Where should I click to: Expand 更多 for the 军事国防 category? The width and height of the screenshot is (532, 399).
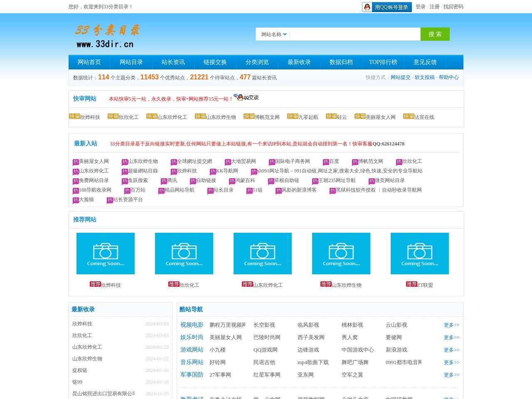tap(451, 375)
